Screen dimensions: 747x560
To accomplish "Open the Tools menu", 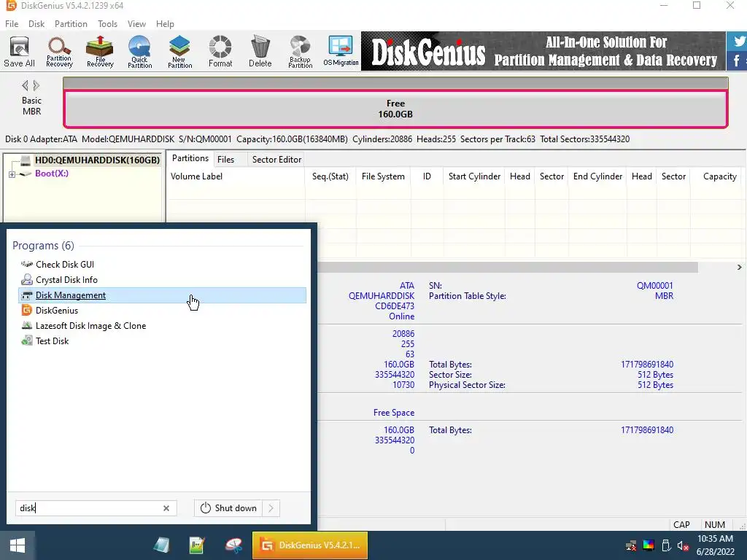I will click(107, 24).
